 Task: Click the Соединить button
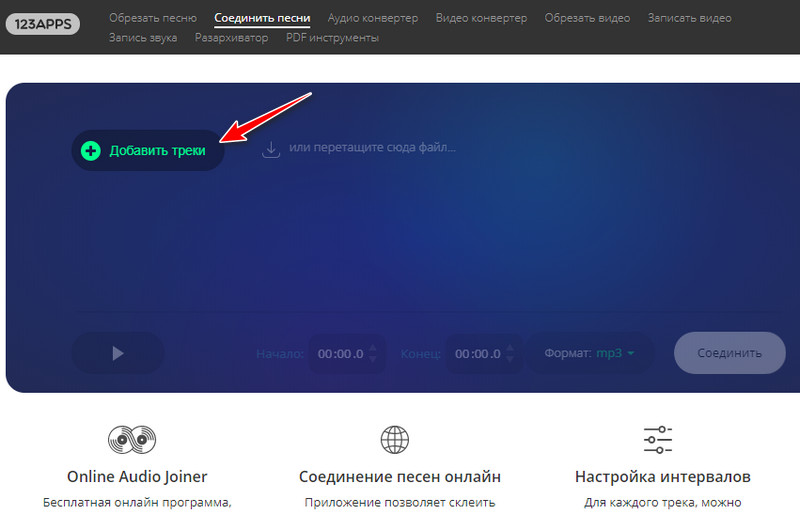tap(730, 353)
